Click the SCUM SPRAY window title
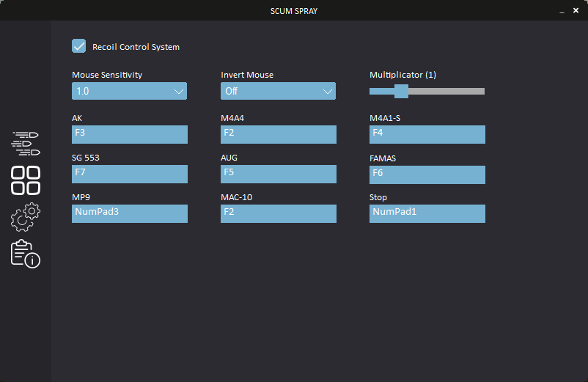This screenshot has height=382, width=588. pyautogui.click(x=294, y=11)
